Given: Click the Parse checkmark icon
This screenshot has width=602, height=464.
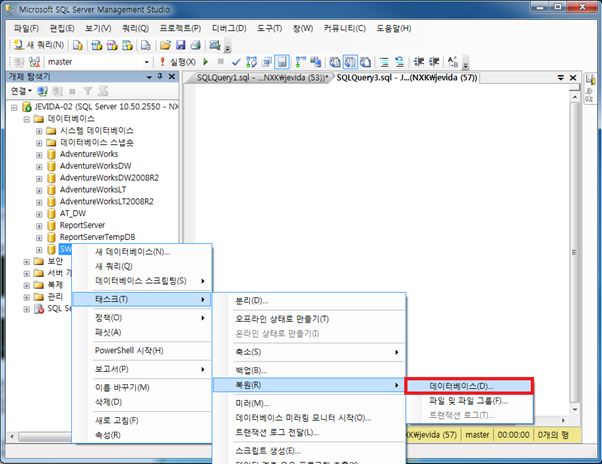Looking at the screenshot, I should point(236,62).
